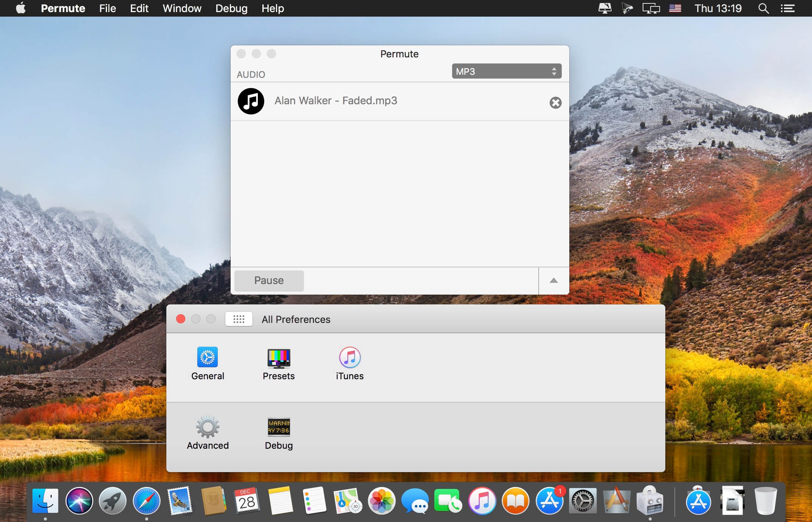The height and width of the screenshot is (522, 812).
Task: Open FaceTime from the Dock
Action: point(448,501)
